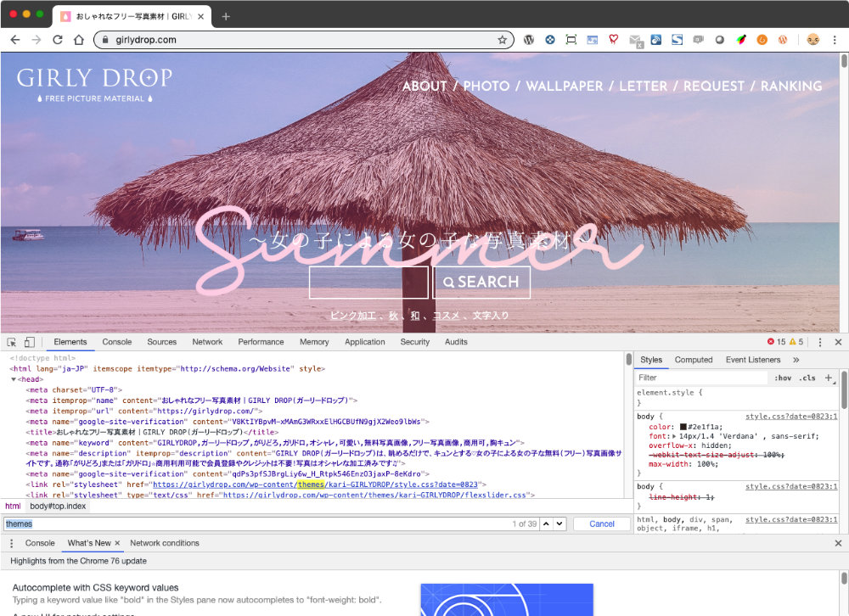Switch to the Memory tab
Screen dimensions: 849x616
pyautogui.click(x=315, y=342)
